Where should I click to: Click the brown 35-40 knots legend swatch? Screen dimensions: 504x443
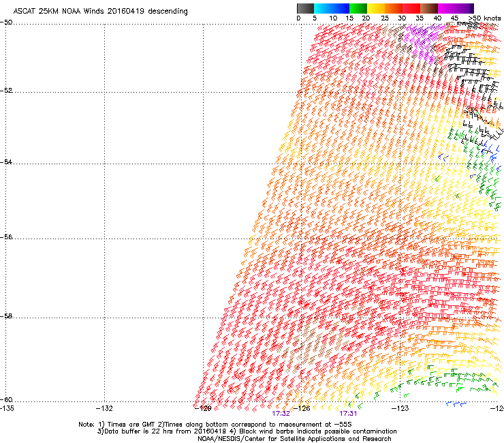429,8
